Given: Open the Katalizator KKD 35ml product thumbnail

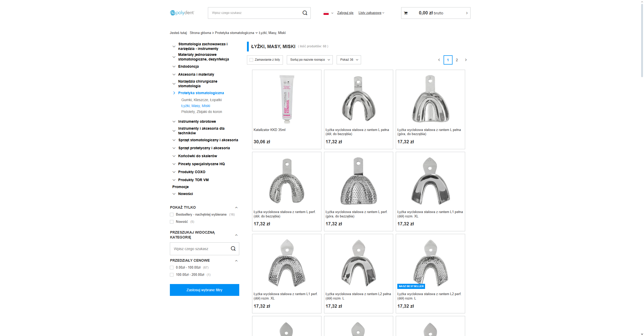Looking at the screenshot, I should (x=287, y=99).
